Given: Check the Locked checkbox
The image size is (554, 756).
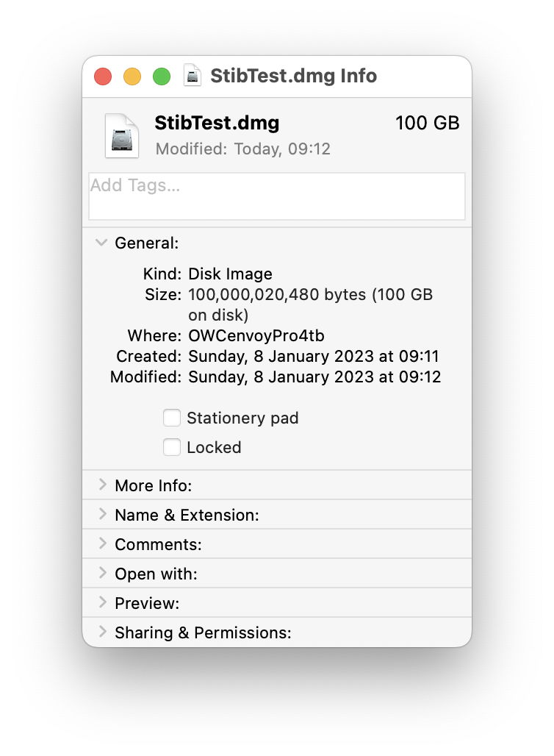Looking at the screenshot, I should coord(171,447).
